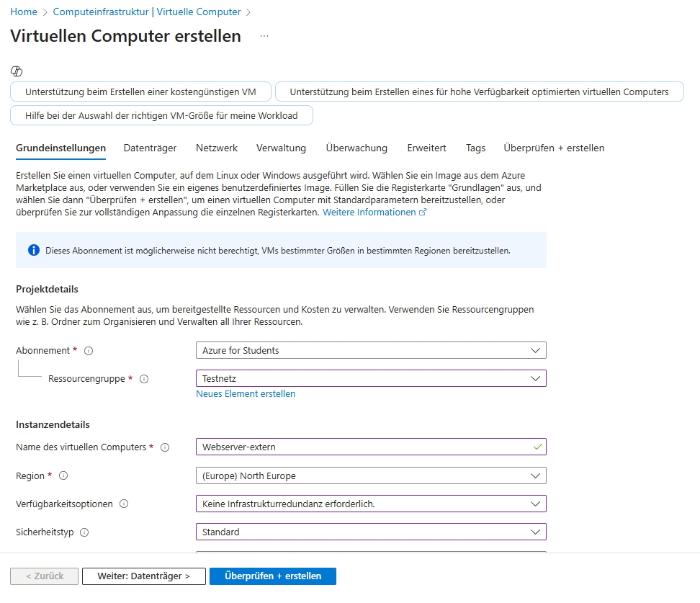Click info icon beside Ressourcengruppe label
The width and height of the screenshot is (700, 603).
144,379
